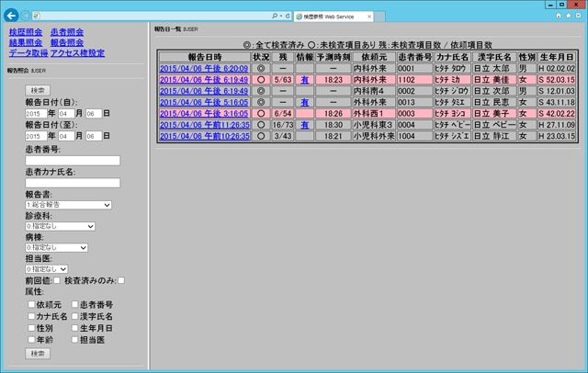Click the browser home icon

point(560,16)
